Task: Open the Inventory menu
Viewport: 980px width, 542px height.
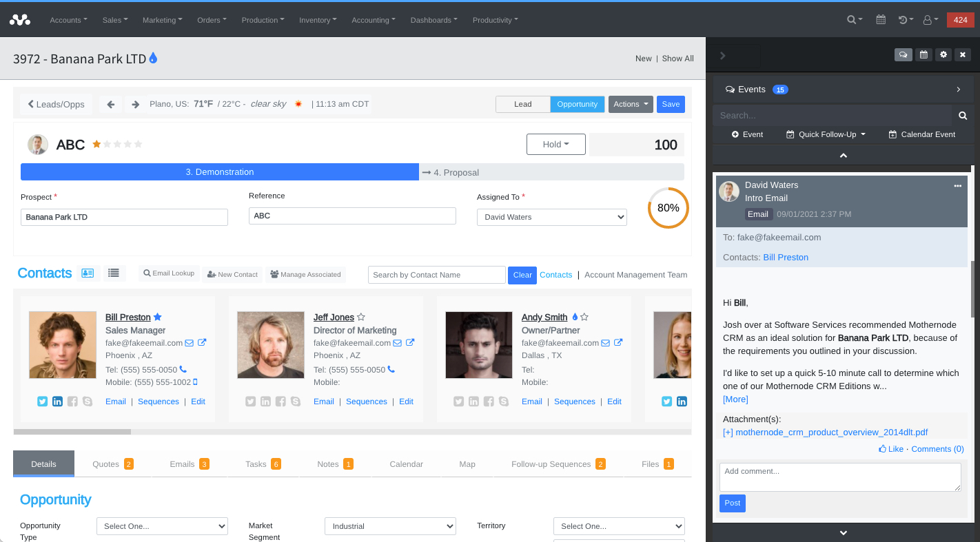Action: tap(318, 20)
